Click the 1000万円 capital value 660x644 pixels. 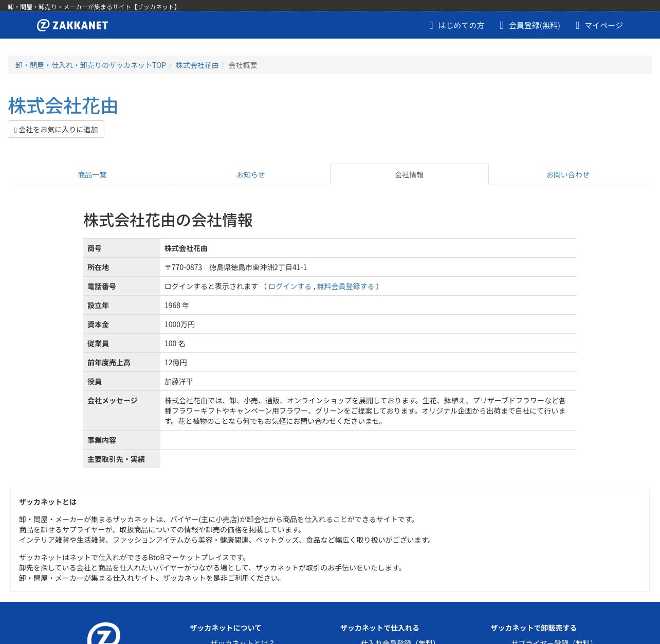pyautogui.click(x=179, y=325)
